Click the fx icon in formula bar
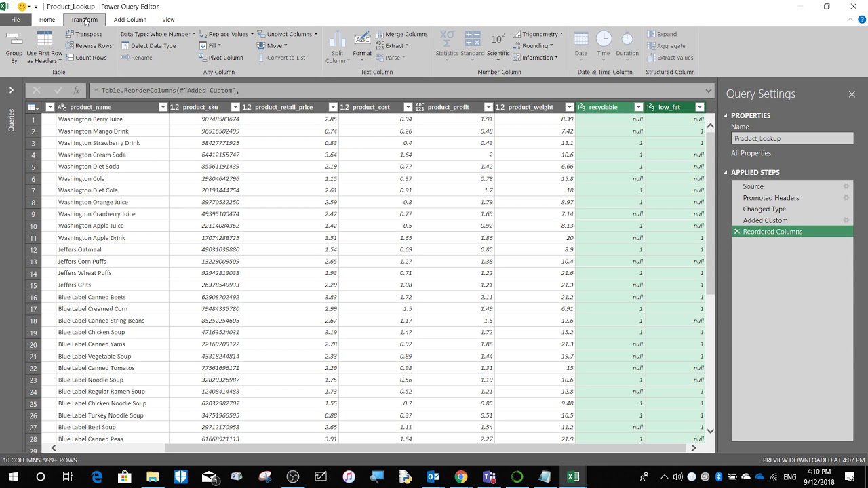Image resolution: width=868 pixels, height=488 pixels. coord(76,90)
